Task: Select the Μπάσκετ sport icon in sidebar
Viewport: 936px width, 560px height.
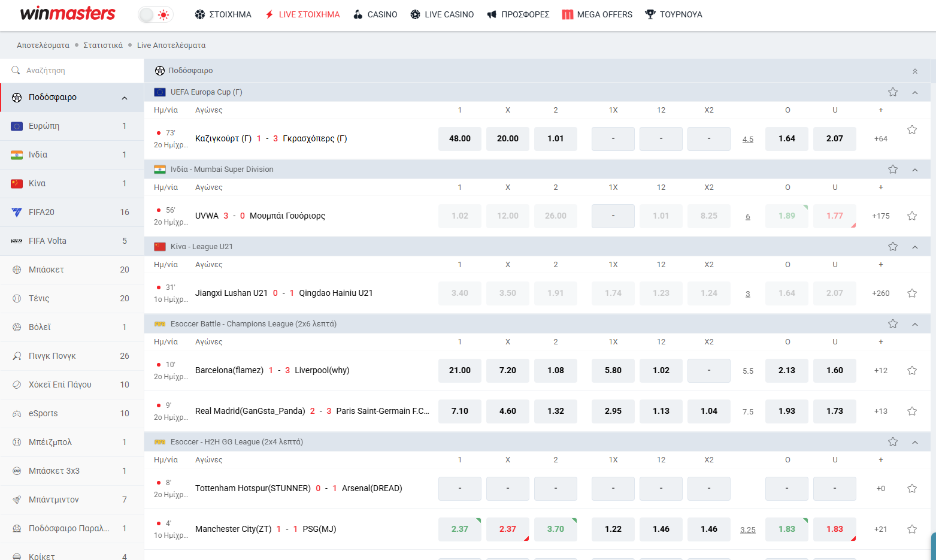Action: [16, 270]
